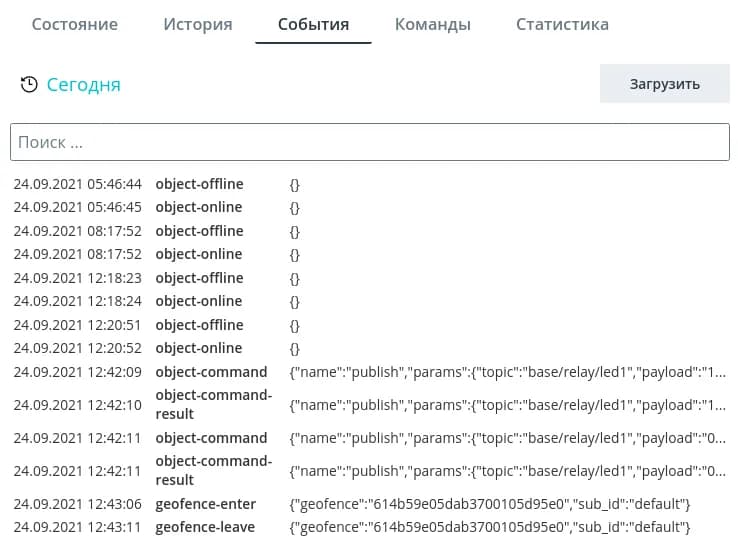Select the 12:42:11 object-command event
The image size is (738, 549).
[x=211, y=438]
